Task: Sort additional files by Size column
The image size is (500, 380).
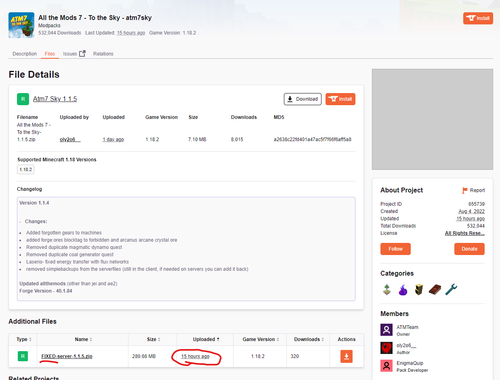Action: 153,339
